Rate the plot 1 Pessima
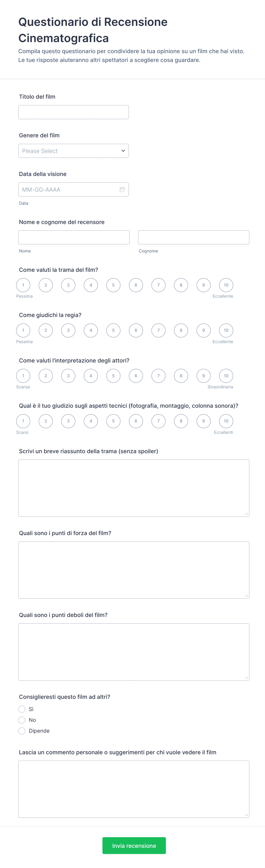The height and width of the screenshot is (868, 265). [23, 285]
